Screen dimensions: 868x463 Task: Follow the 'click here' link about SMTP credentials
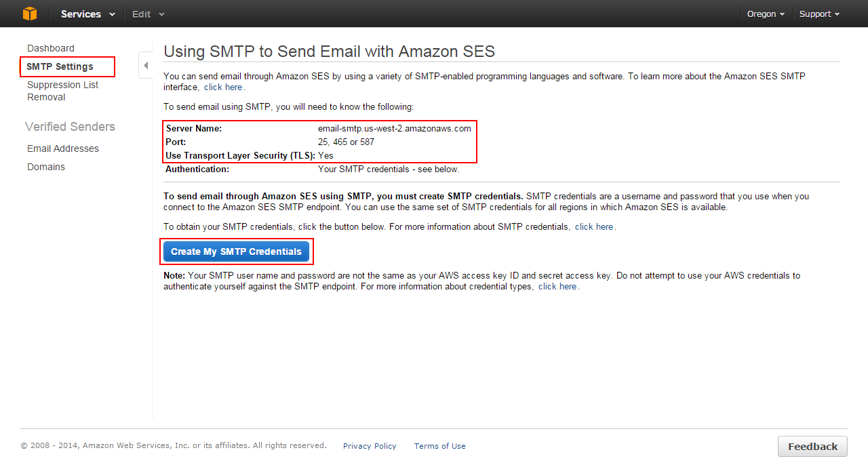pyautogui.click(x=594, y=227)
